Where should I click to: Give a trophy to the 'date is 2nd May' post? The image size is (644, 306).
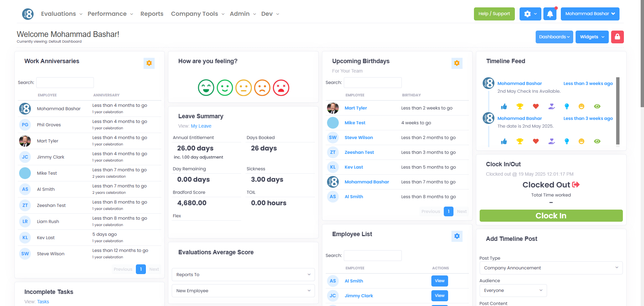click(520, 141)
